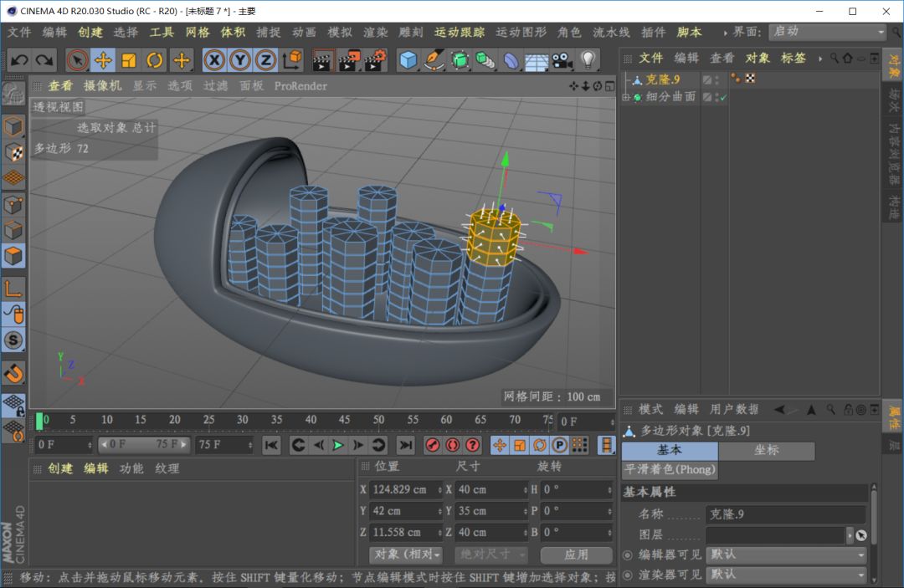Toggle X axis lock
Screen dimensions: 904x588
tap(214, 60)
